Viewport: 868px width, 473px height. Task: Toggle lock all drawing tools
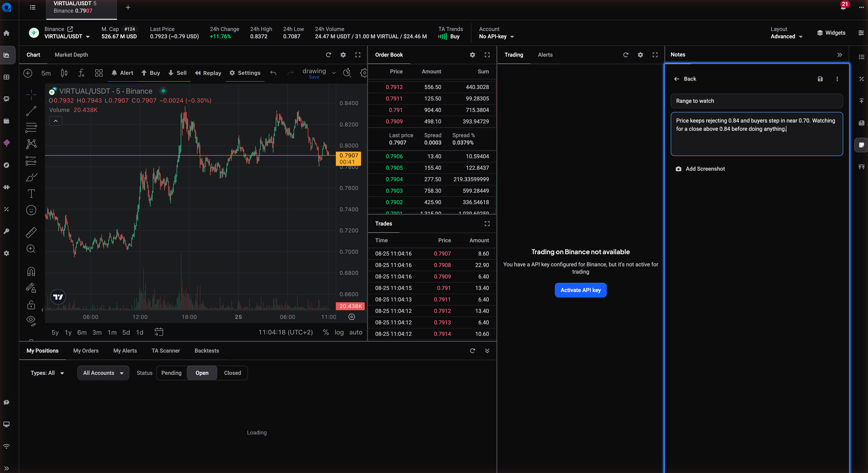pos(31,305)
